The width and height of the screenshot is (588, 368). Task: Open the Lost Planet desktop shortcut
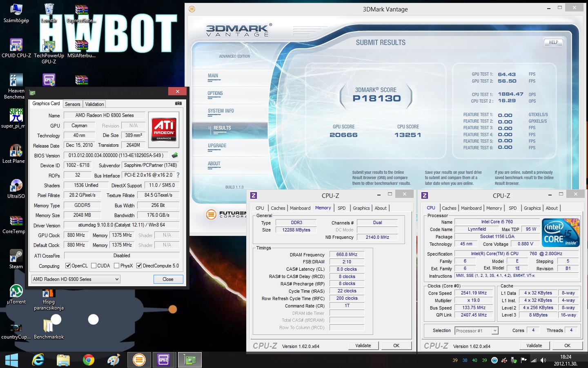14,154
